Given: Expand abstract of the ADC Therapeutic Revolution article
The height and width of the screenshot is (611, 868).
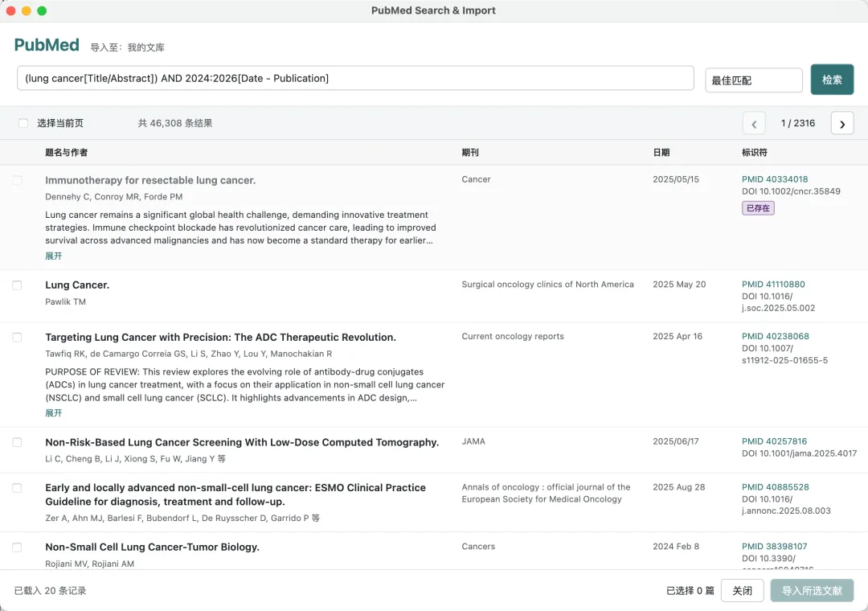Looking at the screenshot, I should [54, 413].
